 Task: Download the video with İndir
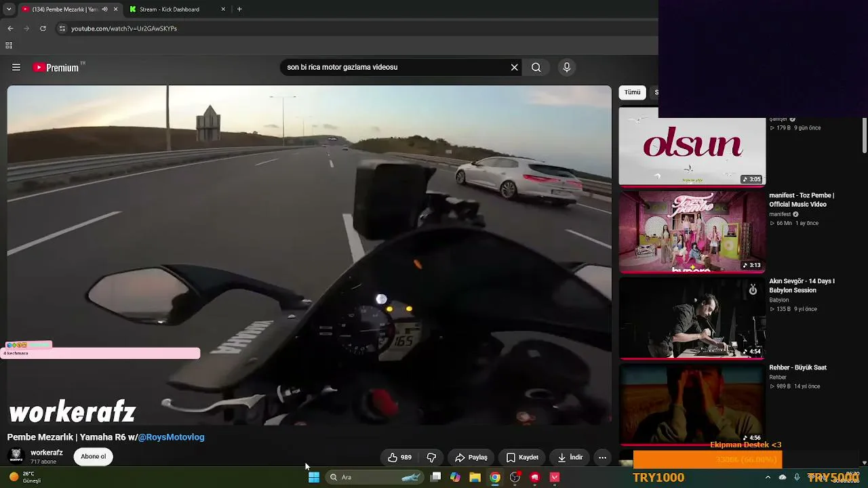570,457
